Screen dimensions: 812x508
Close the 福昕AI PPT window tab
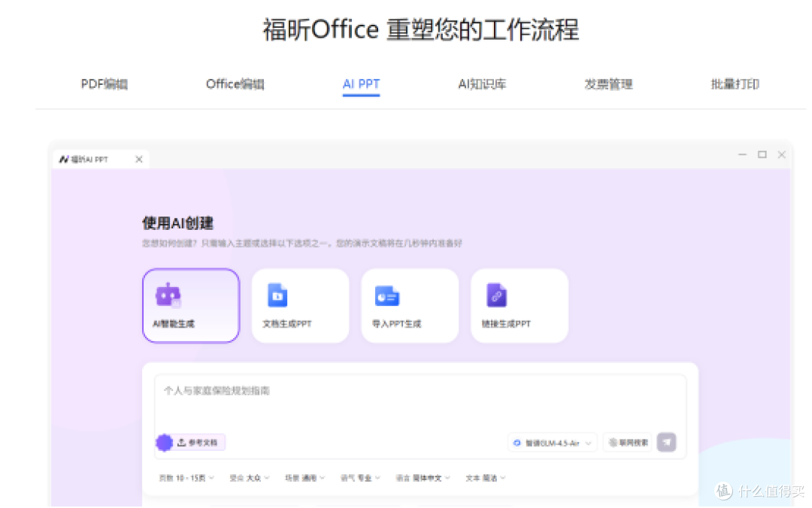point(139,159)
